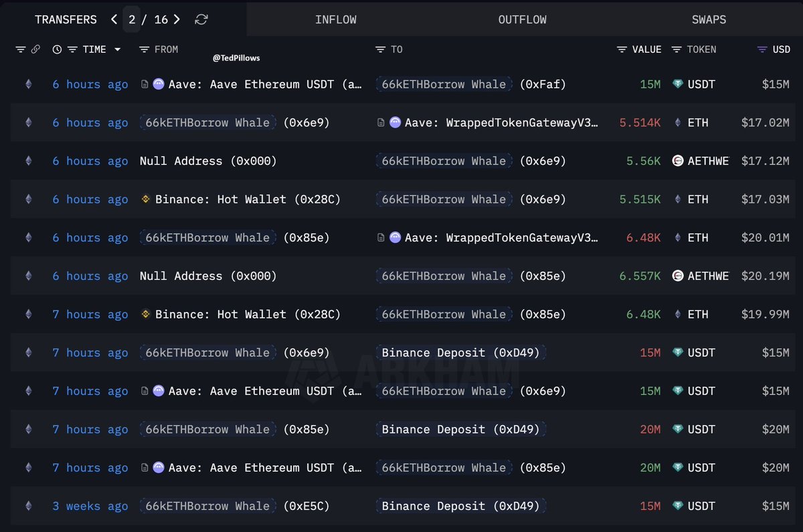Open Null Address in the $20.19M row
803x532 pixels.
tap(208, 276)
